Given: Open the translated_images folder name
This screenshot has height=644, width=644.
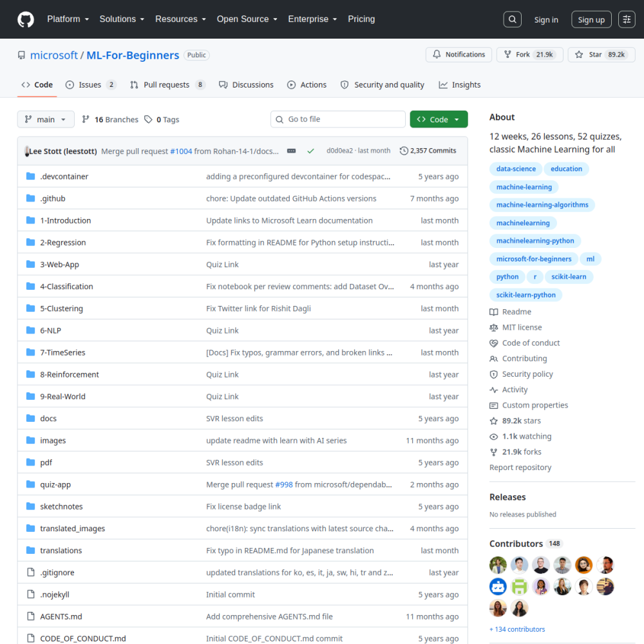Looking at the screenshot, I should [72, 529].
